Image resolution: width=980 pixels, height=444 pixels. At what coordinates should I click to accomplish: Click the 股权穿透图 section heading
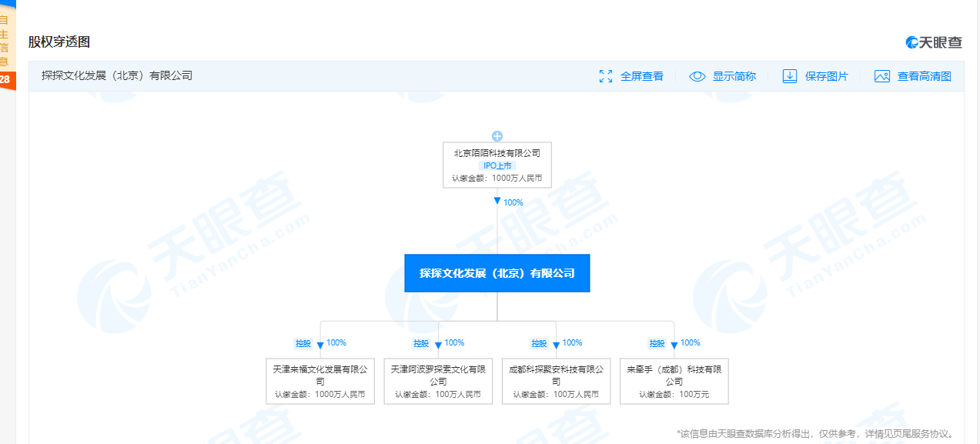(59, 42)
